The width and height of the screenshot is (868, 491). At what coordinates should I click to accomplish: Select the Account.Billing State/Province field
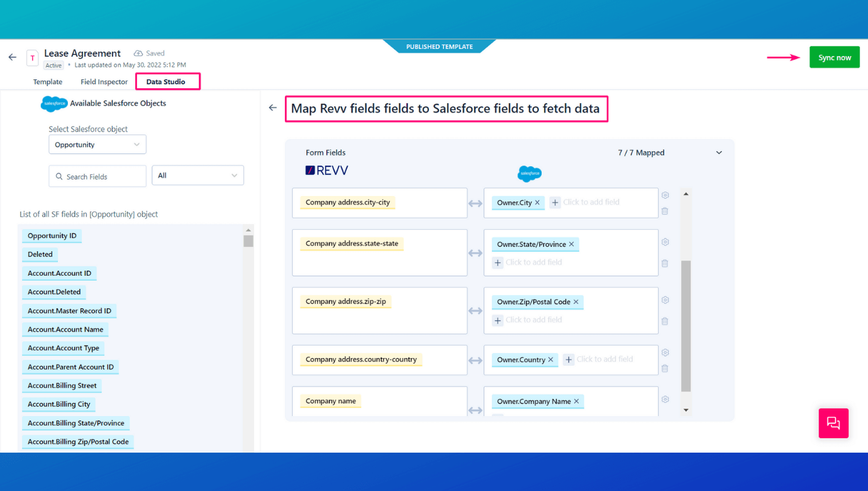coord(76,423)
